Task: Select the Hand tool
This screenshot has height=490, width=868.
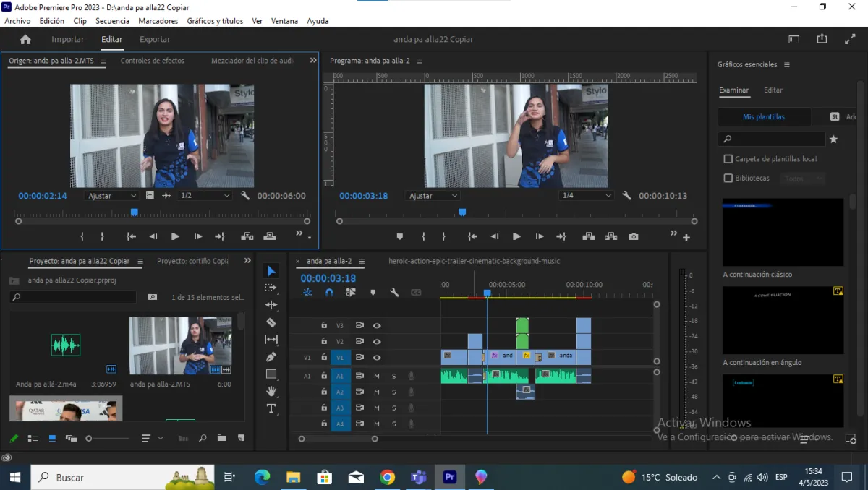Action: click(x=271, y=391)
